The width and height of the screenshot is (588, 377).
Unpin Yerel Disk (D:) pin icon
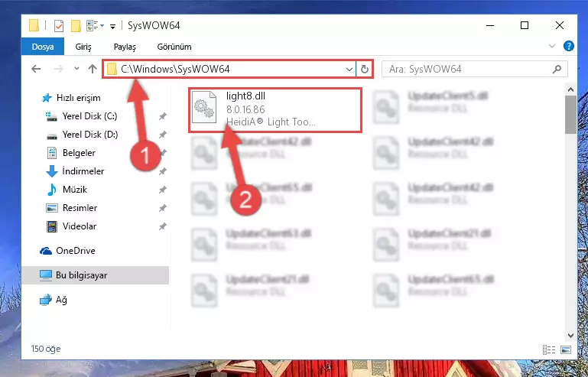[x=162, y=135]
